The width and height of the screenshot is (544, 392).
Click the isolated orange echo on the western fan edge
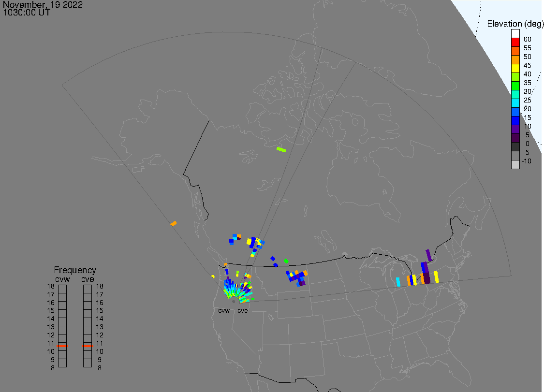(x=174, y=223)
